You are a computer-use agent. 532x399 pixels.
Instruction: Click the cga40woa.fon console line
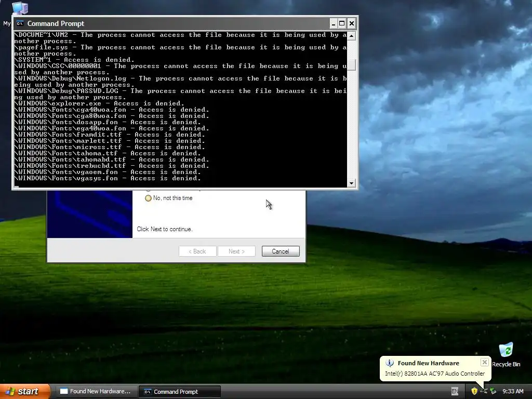tap(112, 110)
